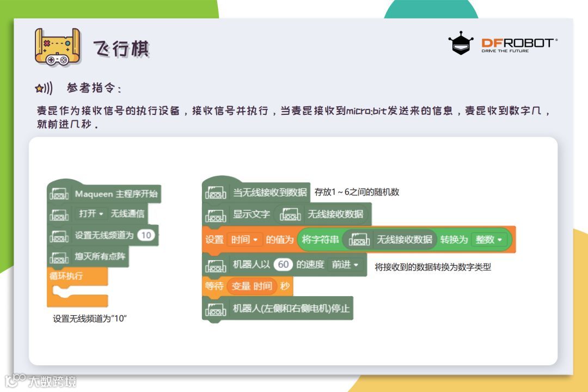Screen dimensions: 588x392
Task: Click robot icon on Maqueen 主程序开始 block
Action: tap(59, 194)
